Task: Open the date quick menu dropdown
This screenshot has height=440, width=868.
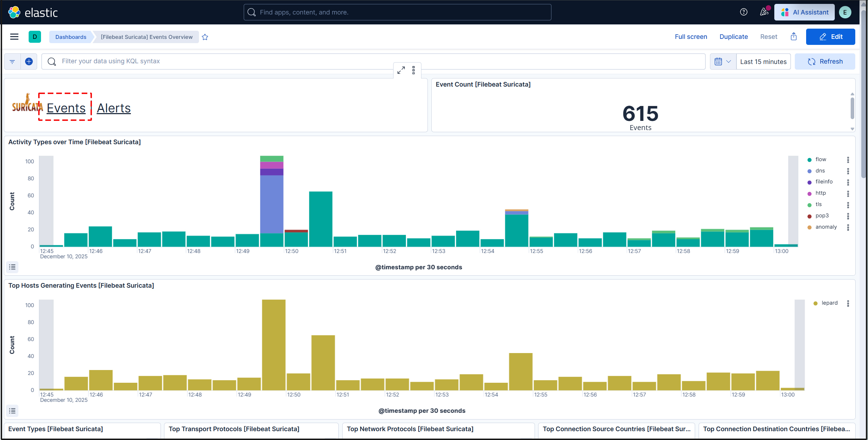Action: click(723, 61)
